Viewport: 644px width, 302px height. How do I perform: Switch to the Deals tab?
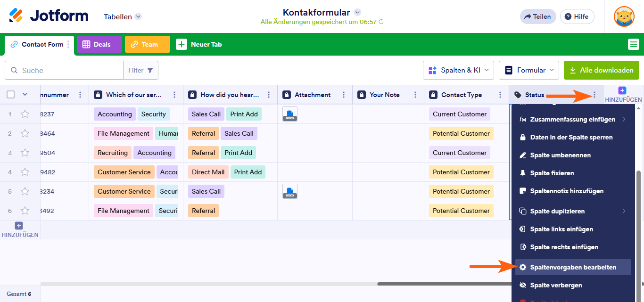[x=99, y=44]
